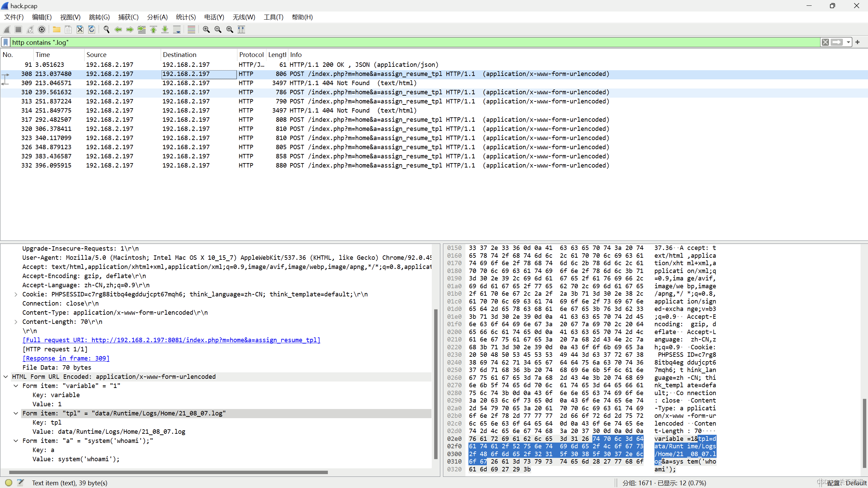The image size is (868, 488).
Task: Toggle auto-scroll during live capture icon
Action: 177,30
